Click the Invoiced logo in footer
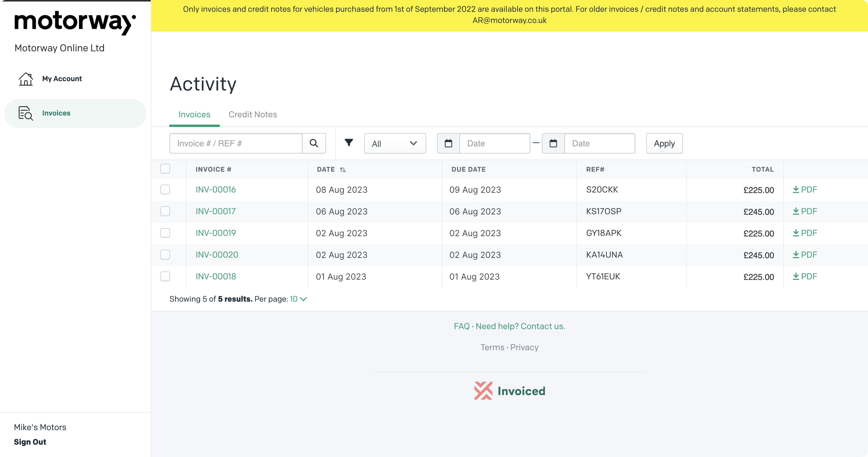 pos(509,391)
